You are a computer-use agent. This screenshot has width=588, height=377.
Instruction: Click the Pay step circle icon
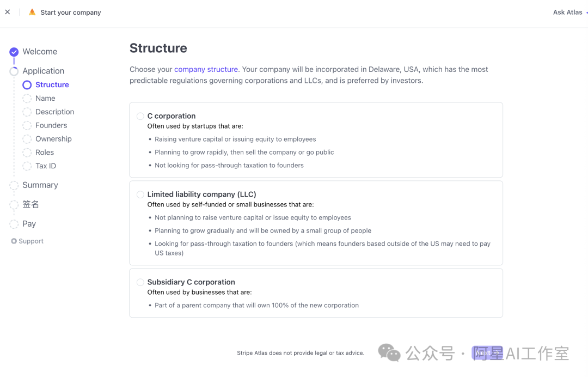click(14, 224)
